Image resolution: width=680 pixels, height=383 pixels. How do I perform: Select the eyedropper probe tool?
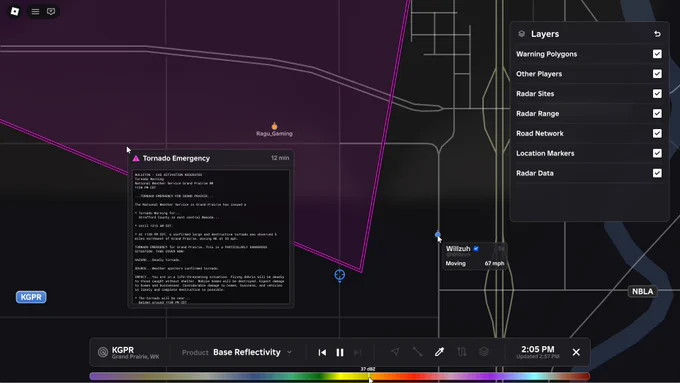pyautogui.click(x=439, y=352)
